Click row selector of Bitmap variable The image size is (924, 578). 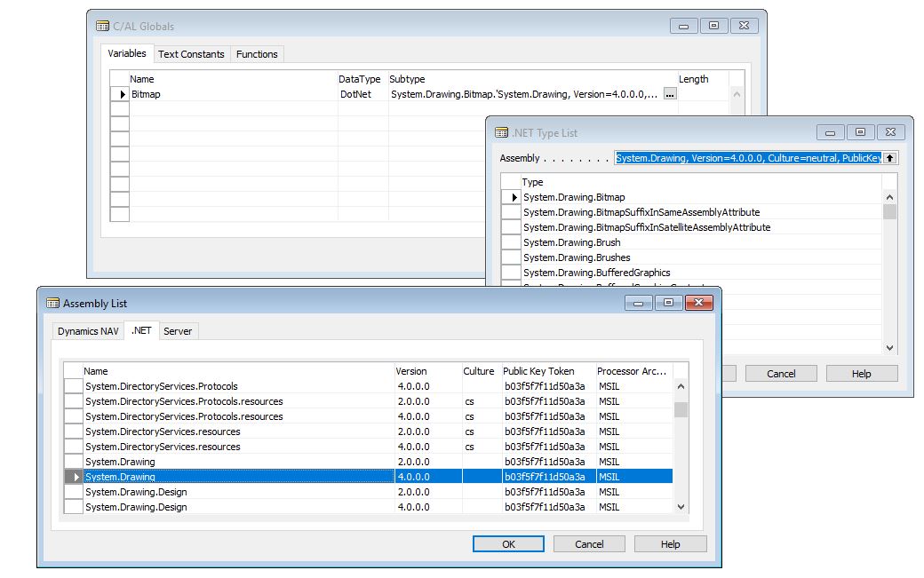[120, 94]
